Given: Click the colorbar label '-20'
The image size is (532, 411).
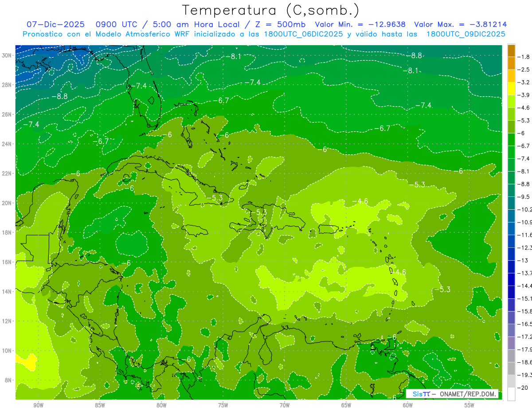Looking at the screenshot, I should [522, 388].
